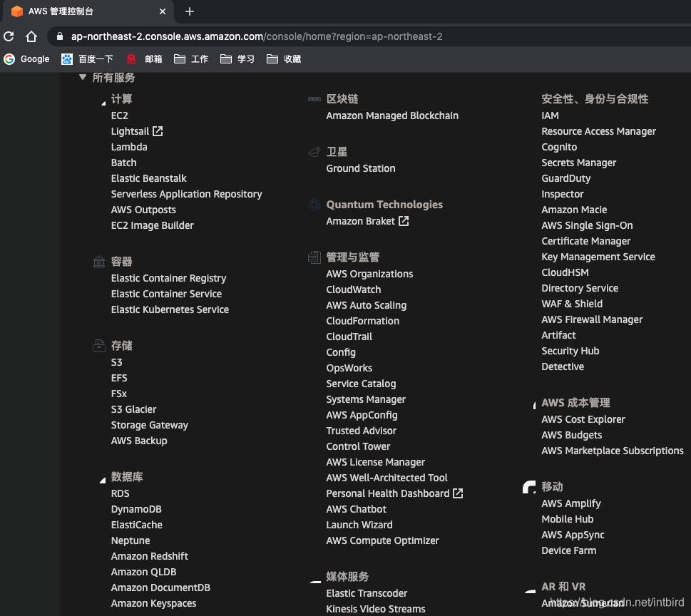The width and height of the screenshot is (691, 616).
Task: Go to the browser home icon
Action: (31, 36)
